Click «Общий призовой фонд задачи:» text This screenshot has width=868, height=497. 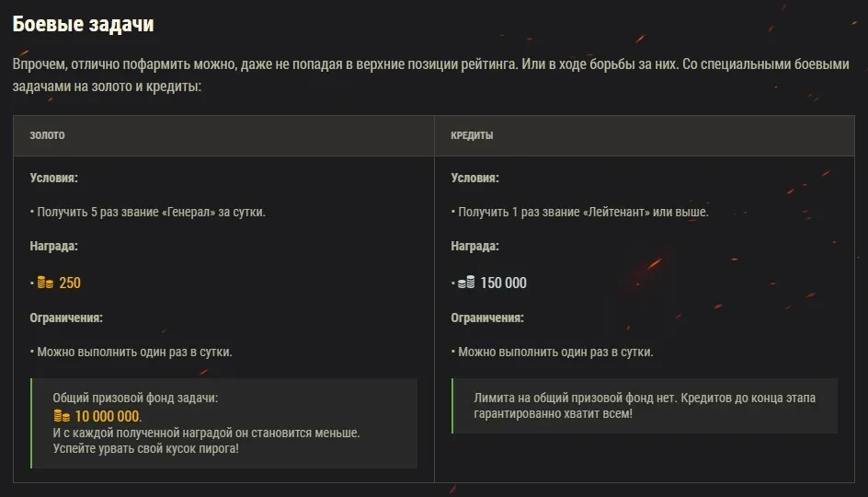click(136, 399)
